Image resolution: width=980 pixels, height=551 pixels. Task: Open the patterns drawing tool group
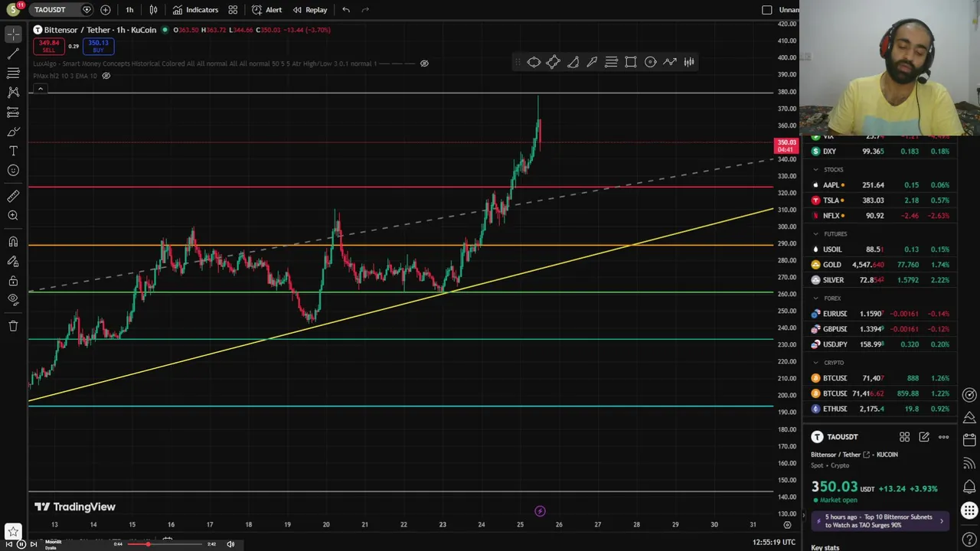[x=13, y=92]
